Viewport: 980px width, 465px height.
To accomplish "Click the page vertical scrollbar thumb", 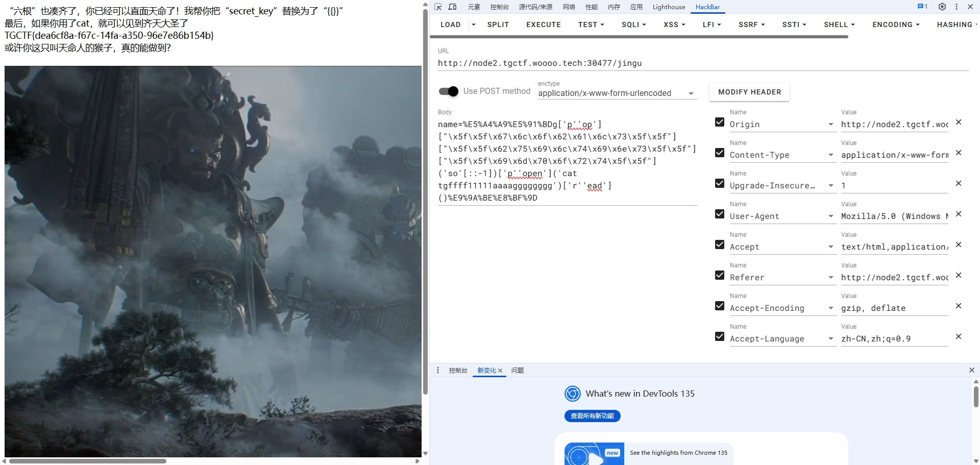I will (425, 202).
